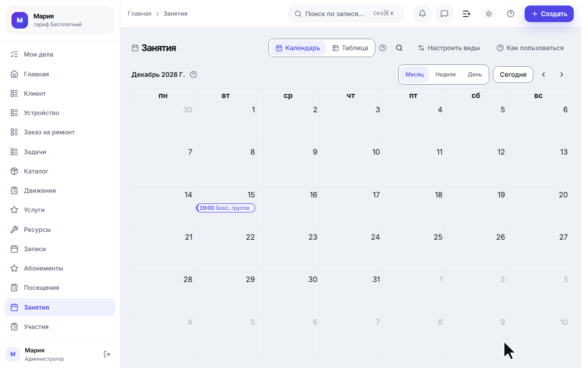Viewport: 588px width, 368px height.
Task: Select Неделя calendar range
Action: [446, 75]
